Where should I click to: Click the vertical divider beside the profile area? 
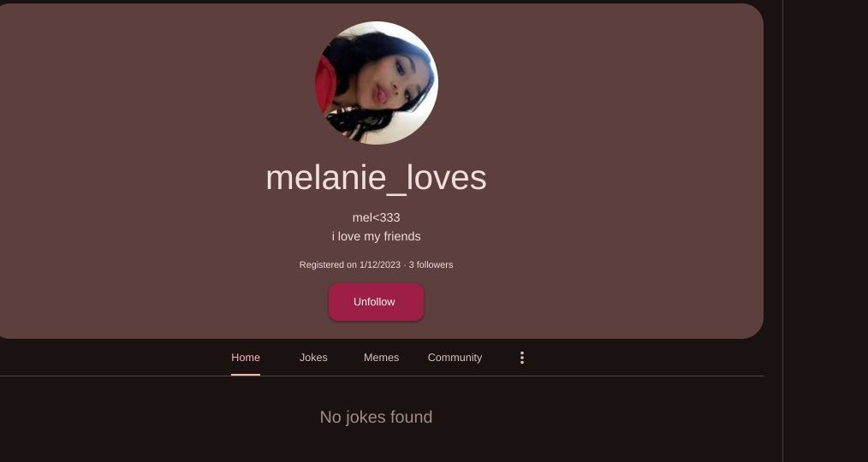[x=782, y=231]
